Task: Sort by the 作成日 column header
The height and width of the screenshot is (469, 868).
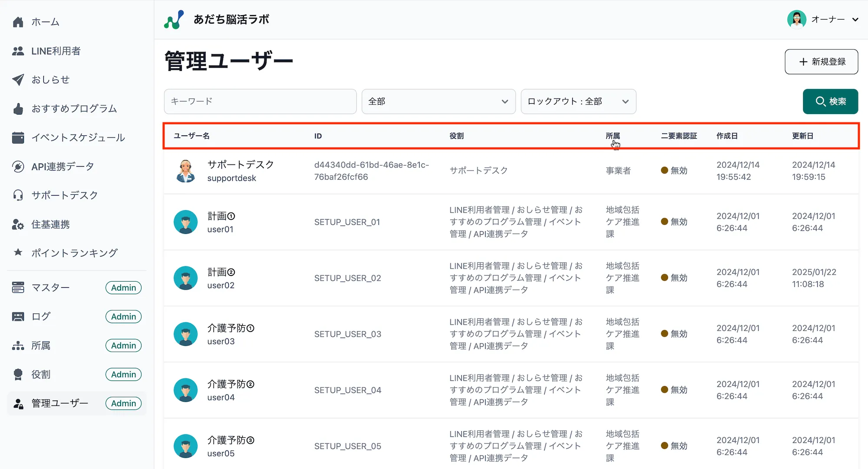Action: click(x=727, y=135)
